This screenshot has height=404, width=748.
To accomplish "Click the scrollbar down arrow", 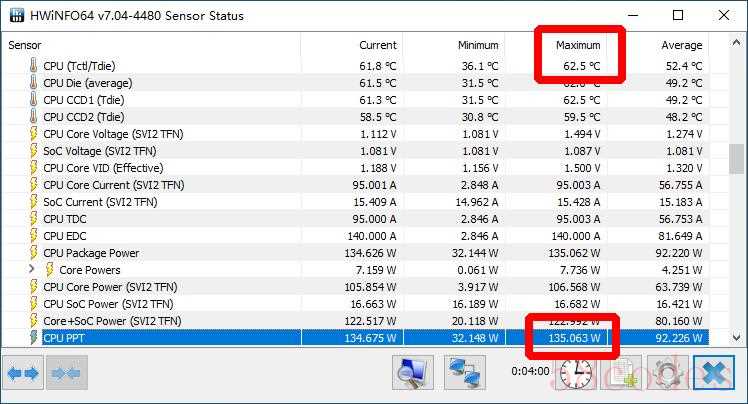I will 736,338.
